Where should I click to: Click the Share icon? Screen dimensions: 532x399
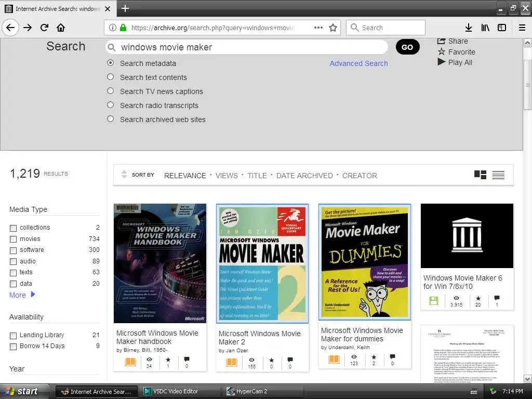point(441,41)
